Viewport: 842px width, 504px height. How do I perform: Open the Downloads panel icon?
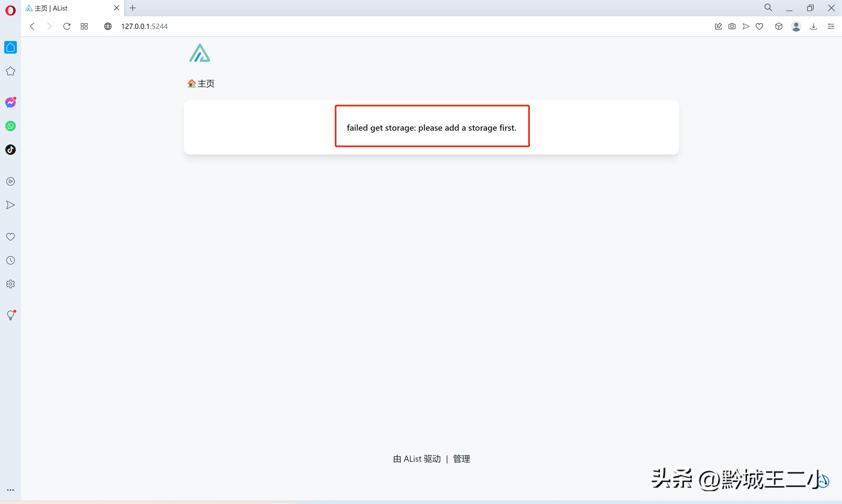coord(814,26)
